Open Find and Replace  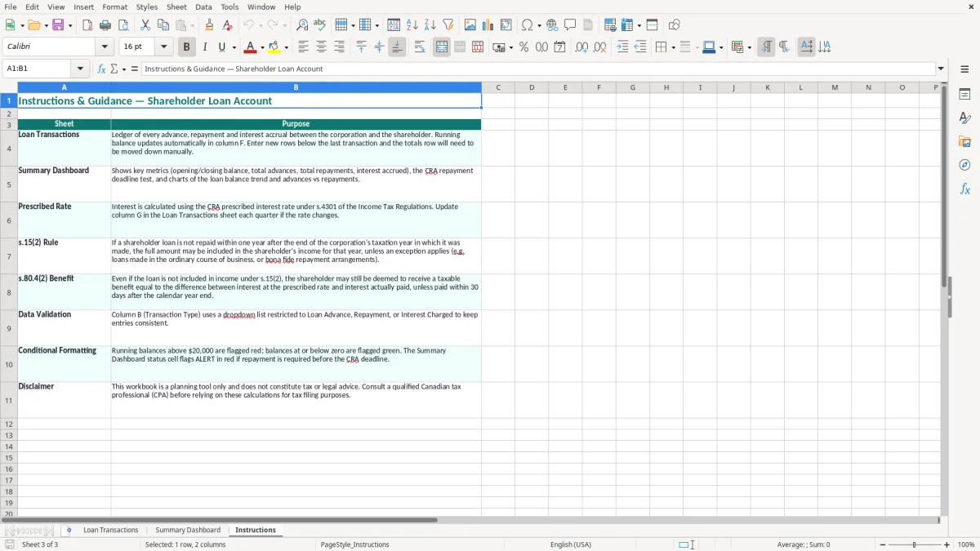click(302, 25)
